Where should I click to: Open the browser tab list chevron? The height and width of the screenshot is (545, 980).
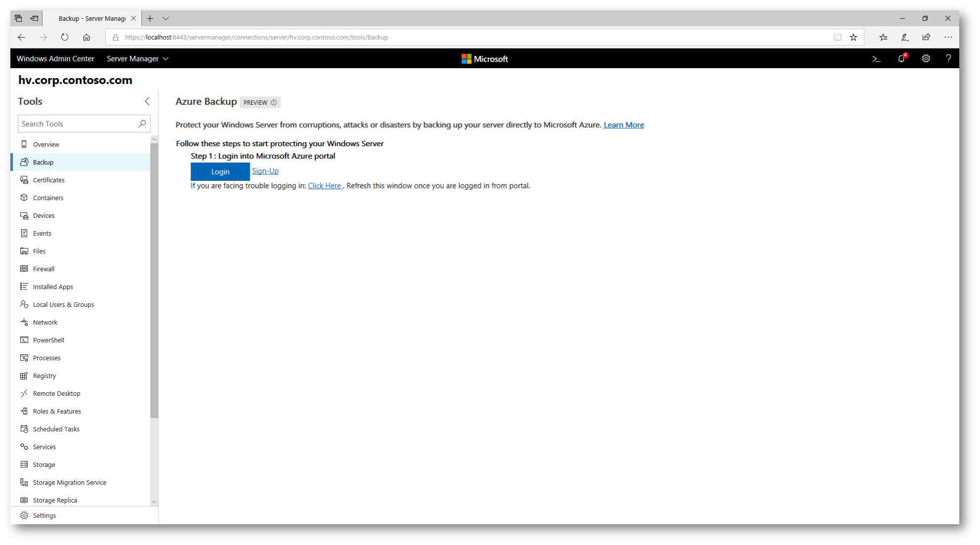tap(166, 19)
